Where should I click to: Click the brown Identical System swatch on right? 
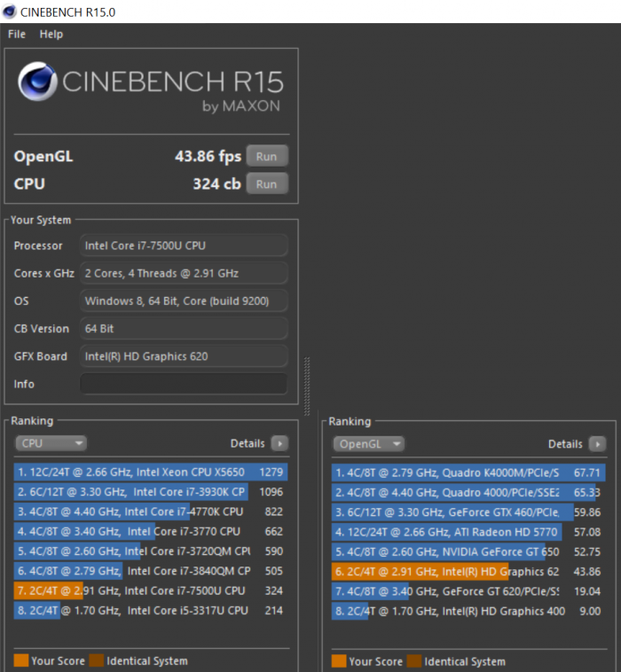pyautogui.click(x=413, y=660)
